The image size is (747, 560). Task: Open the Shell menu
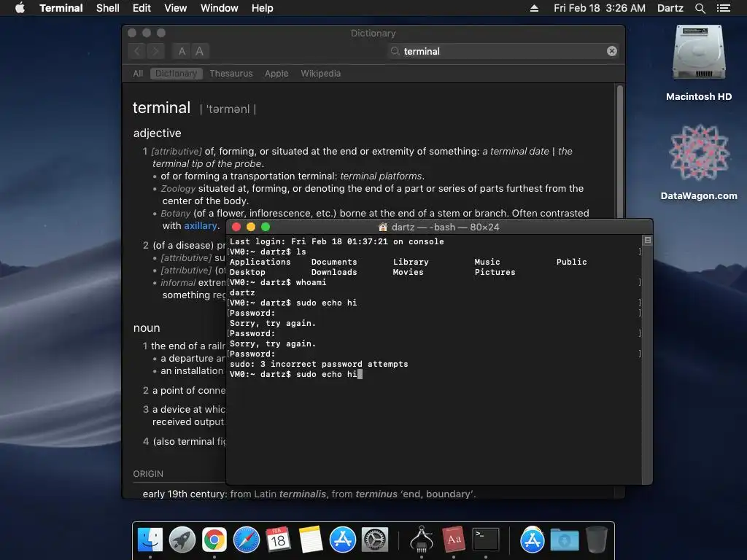click(108, 8)
